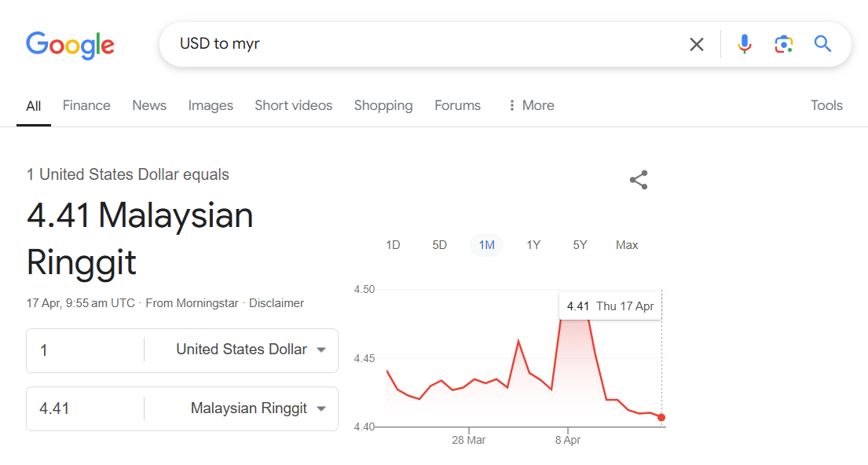Show the Max chart range
Image resolution: width=868 pixels, height=465 pixels.
coord(627,245)
